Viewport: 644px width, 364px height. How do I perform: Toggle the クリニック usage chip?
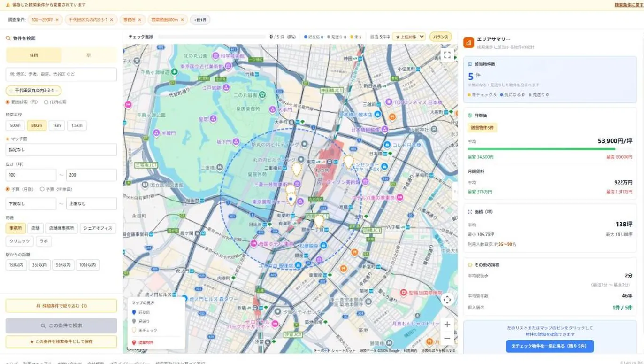[20, 241]
